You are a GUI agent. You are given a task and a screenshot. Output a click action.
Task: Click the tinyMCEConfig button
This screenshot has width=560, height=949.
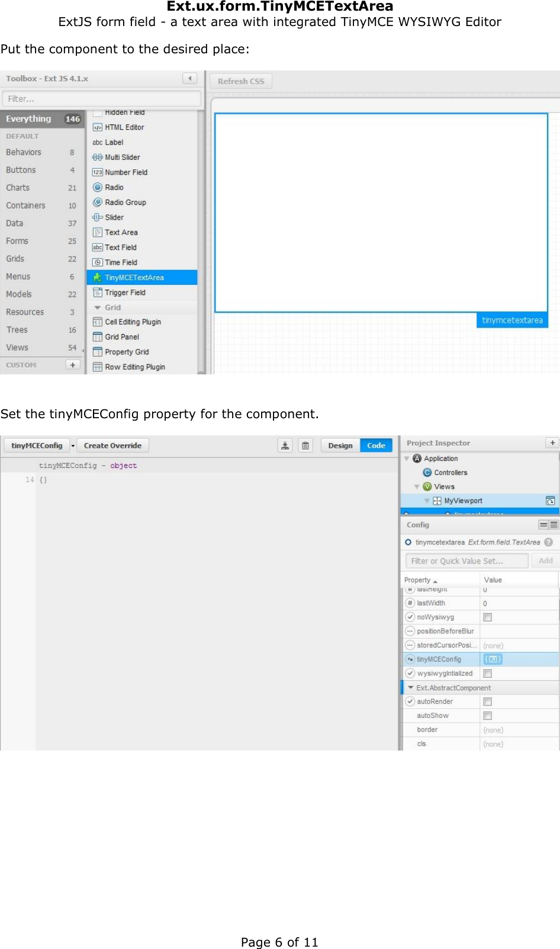click(37, 445)
